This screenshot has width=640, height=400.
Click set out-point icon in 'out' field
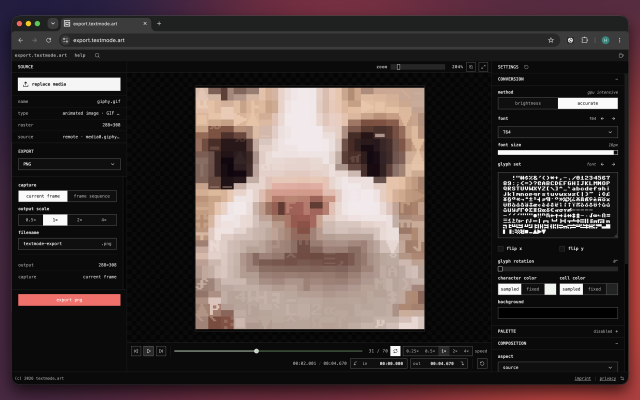point(462,363)
